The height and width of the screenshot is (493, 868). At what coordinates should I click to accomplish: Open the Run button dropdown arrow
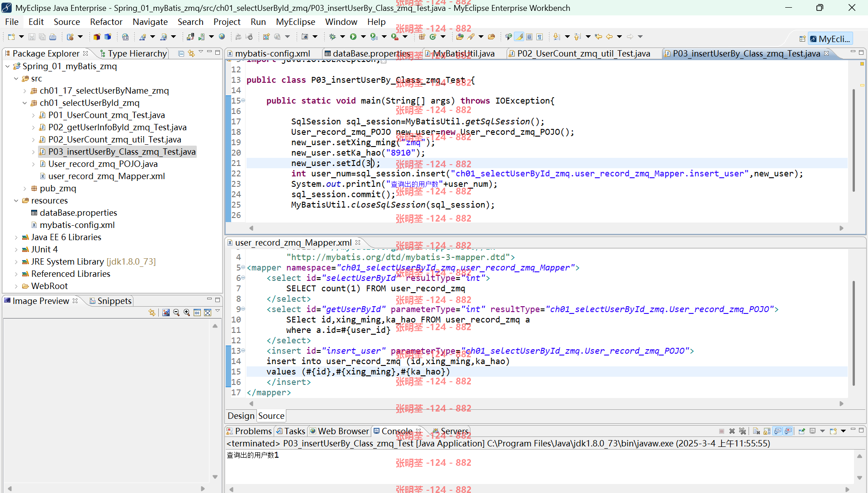click(x=363, y=37)
